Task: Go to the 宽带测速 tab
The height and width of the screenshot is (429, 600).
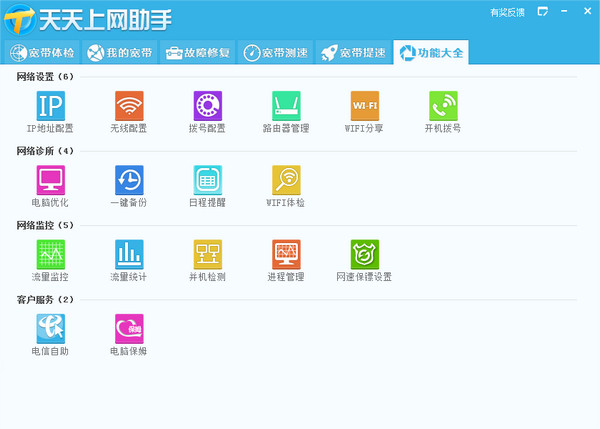Action: click(275, 52)
